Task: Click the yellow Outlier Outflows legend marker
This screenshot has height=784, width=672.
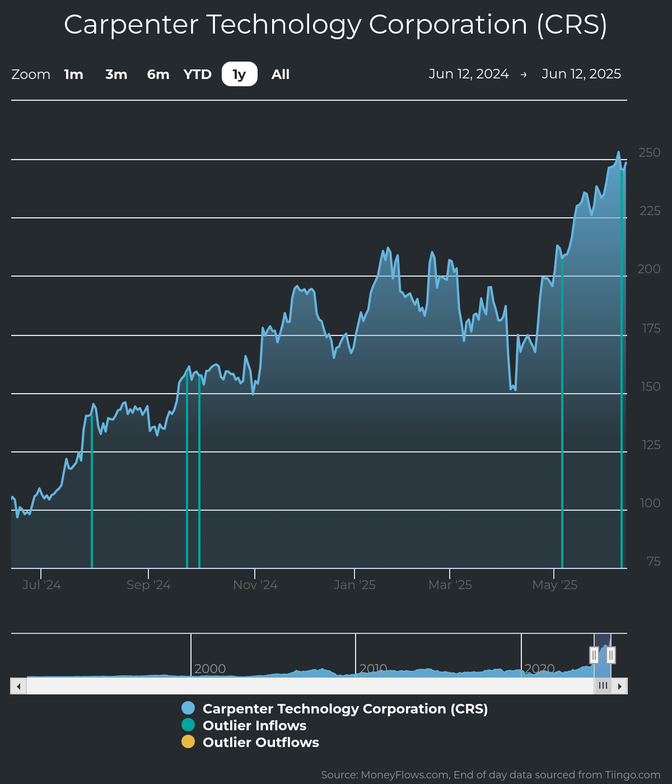Action: [188, 742]
